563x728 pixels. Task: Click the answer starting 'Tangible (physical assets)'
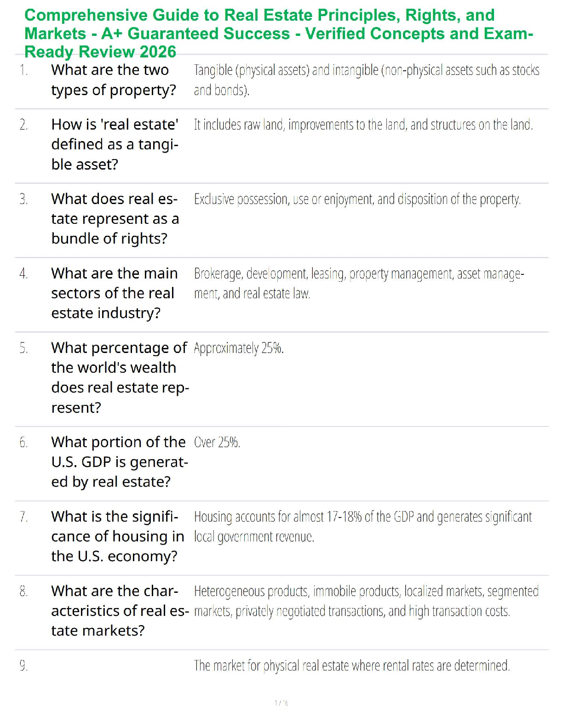coord(366,80)
